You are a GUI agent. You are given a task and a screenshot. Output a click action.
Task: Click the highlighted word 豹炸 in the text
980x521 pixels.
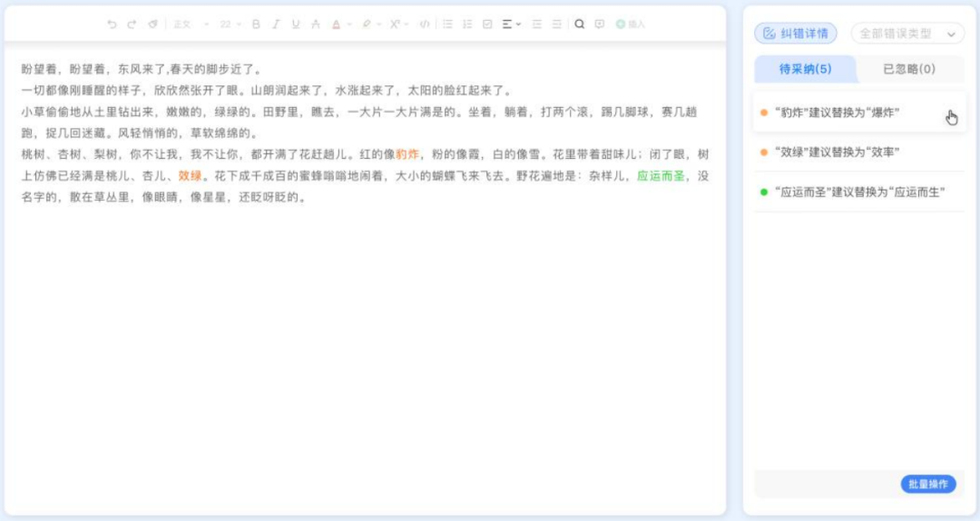[407, 154]
